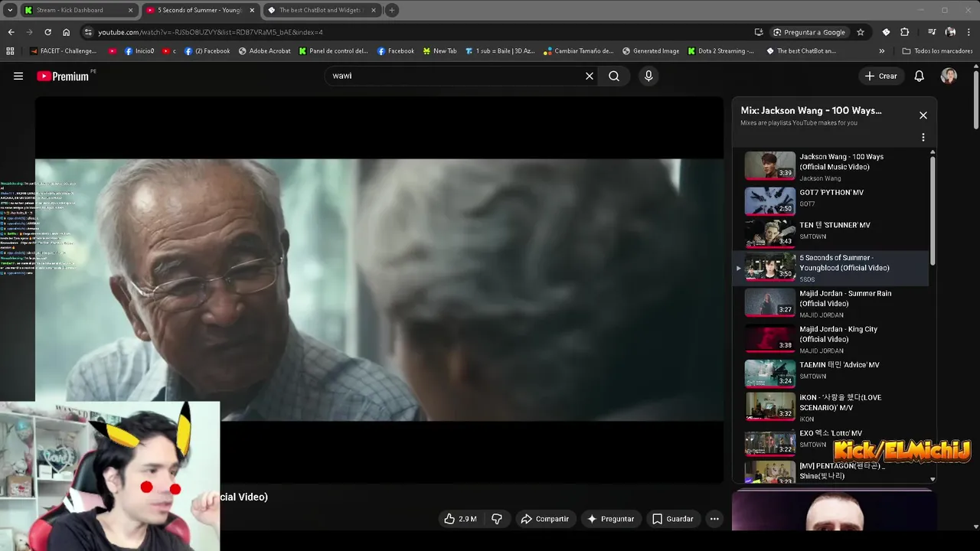This screenshot has width=980, height=551.
Task: Select the 5 Seconds of Summer tab
Action: point(199,10)
